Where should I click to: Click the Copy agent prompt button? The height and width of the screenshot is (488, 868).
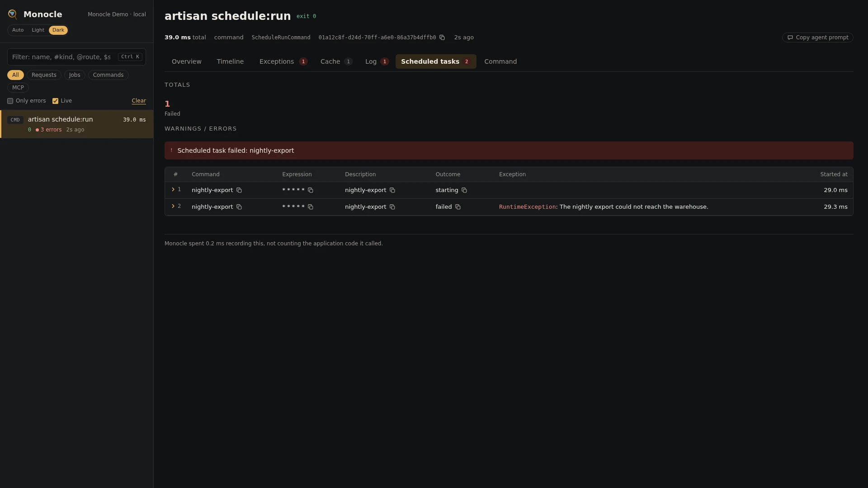coord(818,38)
